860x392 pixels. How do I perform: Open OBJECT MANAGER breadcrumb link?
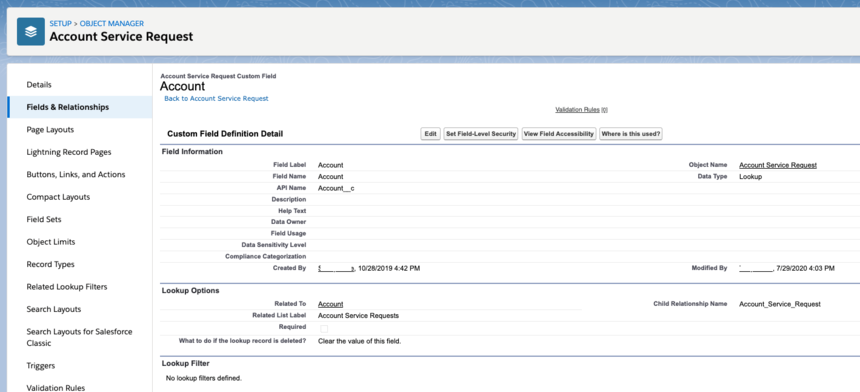(x=112, y=24)
